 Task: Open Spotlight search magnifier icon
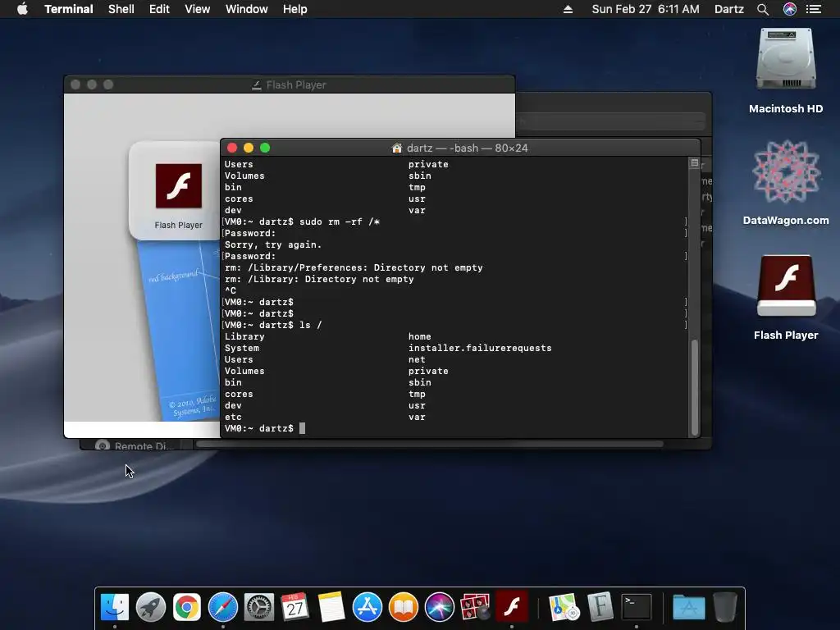coord(763,9)
